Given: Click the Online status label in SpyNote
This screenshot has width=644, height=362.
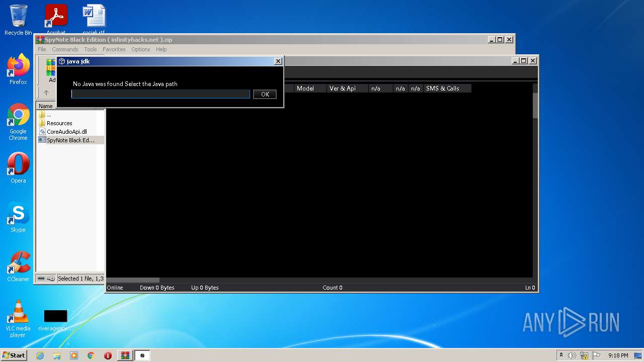Looking at the screenshot, I should point(115,288).
